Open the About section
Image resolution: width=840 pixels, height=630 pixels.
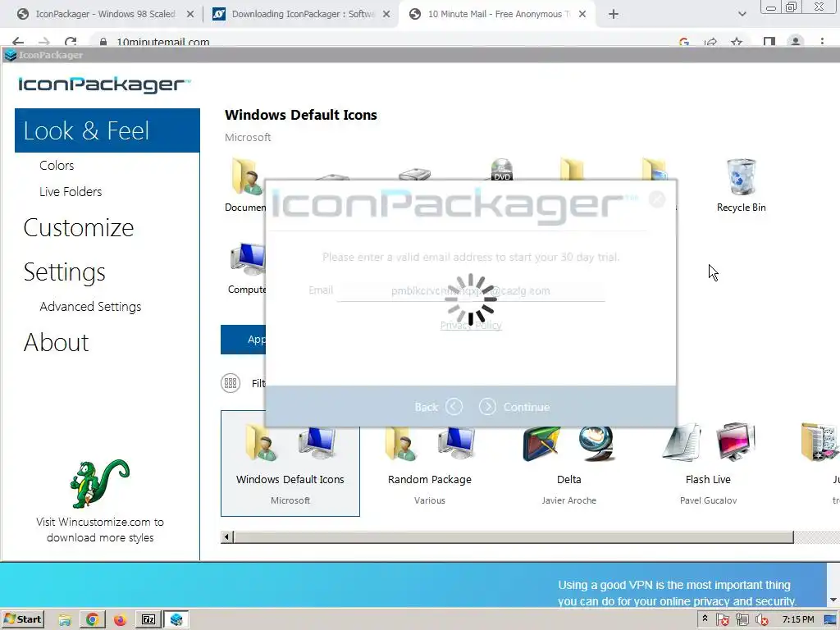[x=57, y=342]
